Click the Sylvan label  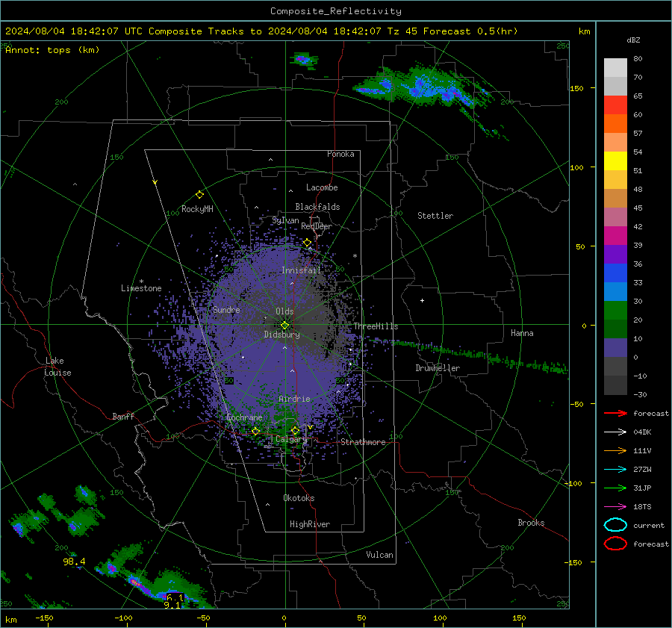click(x=285, y=221)
